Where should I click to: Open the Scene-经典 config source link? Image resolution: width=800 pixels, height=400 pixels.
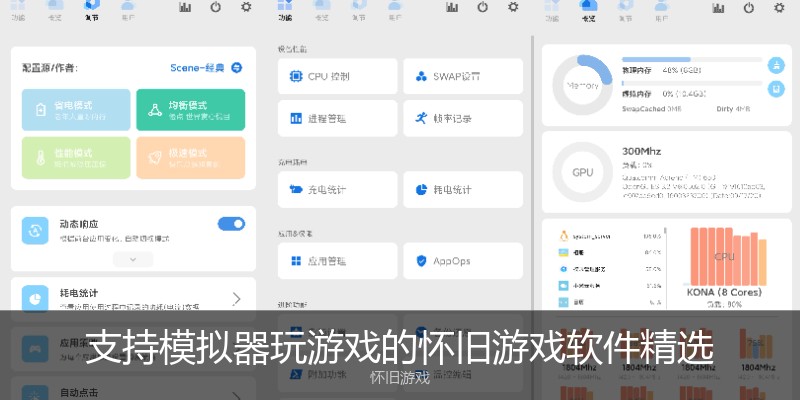(x=197, y=68)
